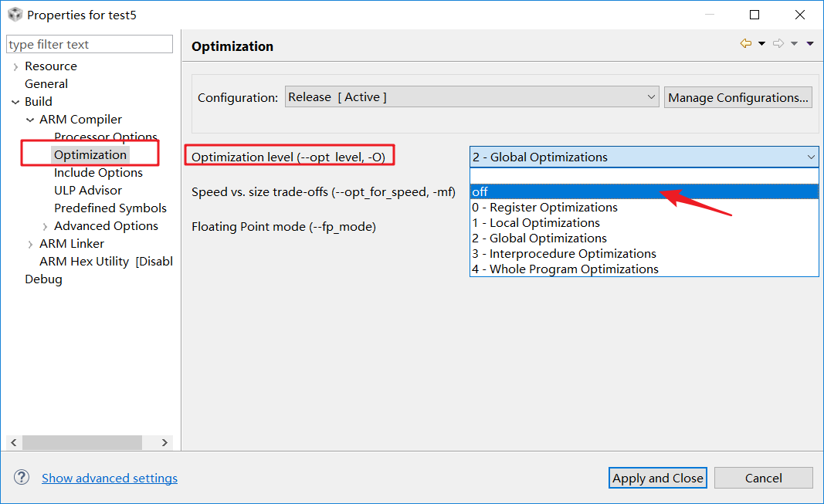Viewport: 824px width, 504px height.
Task: Open the Show advanced settings link
Action: (110, 479)
